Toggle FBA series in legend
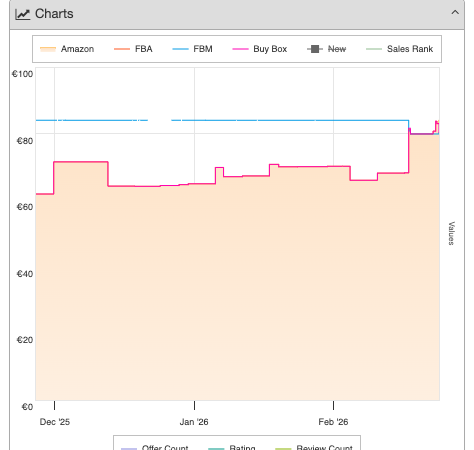This screenshot has width=474, height=450. click(x=133, y=49)
